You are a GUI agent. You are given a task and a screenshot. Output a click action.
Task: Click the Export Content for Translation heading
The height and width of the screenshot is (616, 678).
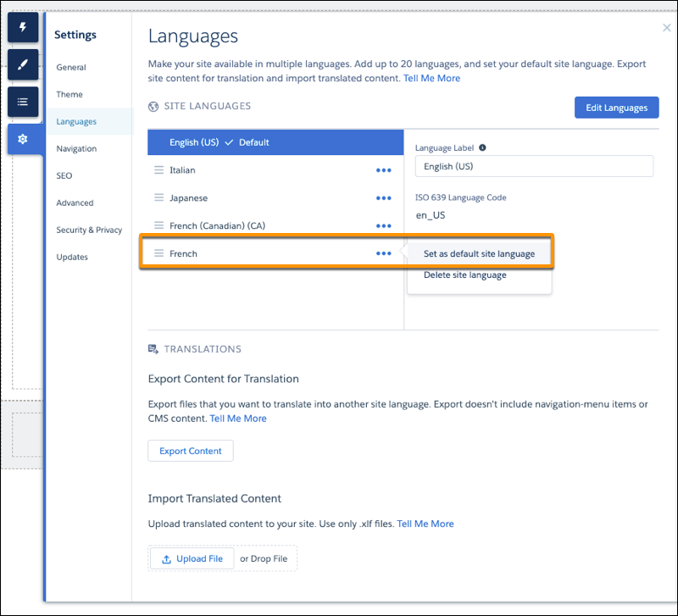(224, 379)
